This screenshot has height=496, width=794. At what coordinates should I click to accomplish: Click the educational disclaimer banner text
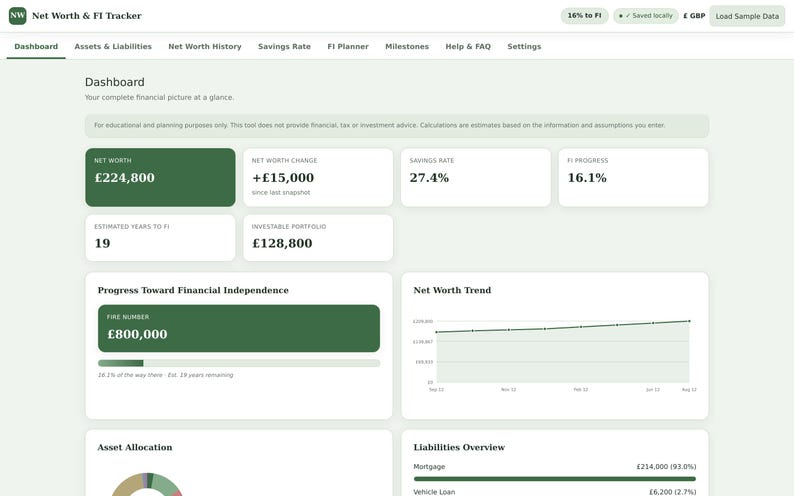[379, 125]
